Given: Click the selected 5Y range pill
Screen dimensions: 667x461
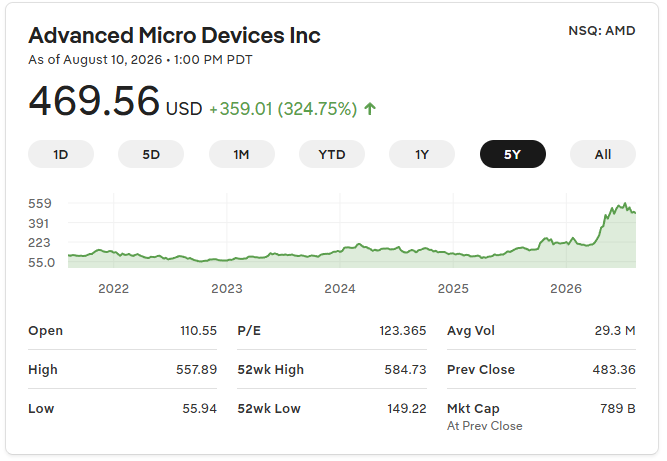Looking at the screenshot, I should pyautogui.click(x=513, y=154).
